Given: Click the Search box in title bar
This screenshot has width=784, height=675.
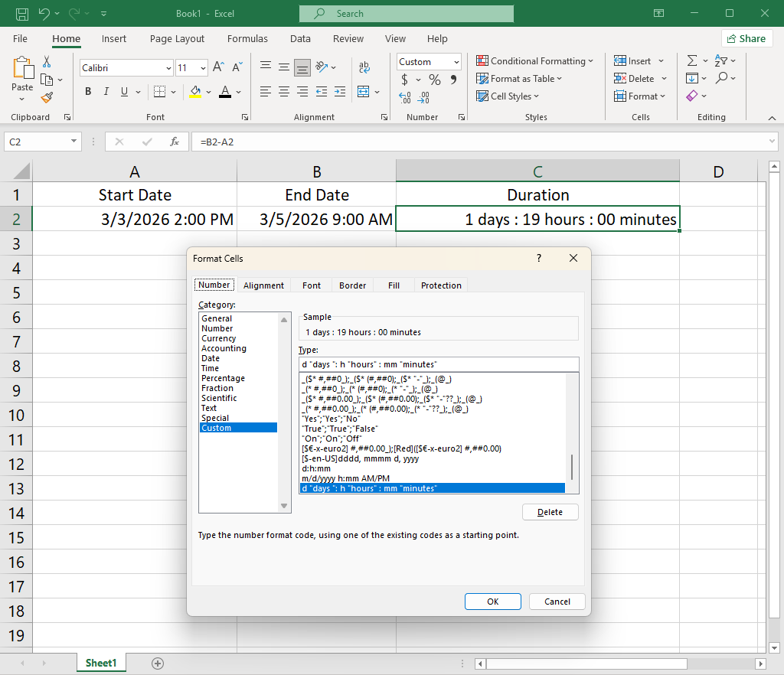Looking at the screenshot, I should [x=407, y=14].
